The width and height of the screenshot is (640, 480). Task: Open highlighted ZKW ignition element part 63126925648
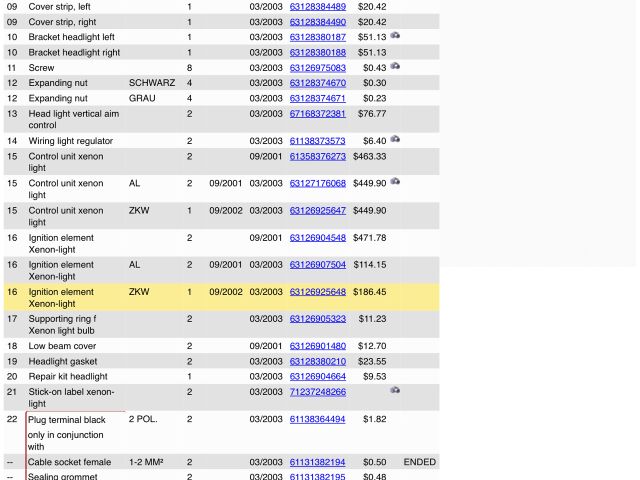pos(317,292)
